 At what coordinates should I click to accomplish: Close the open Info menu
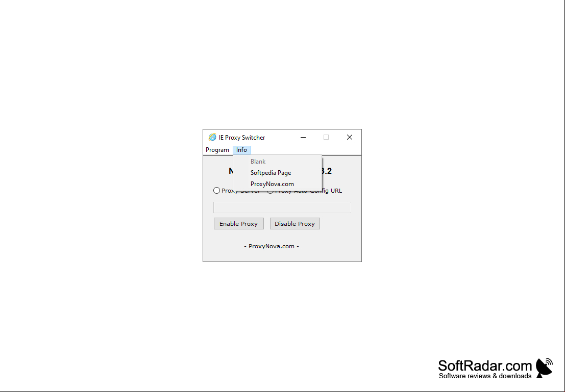[x=241, y=150]
